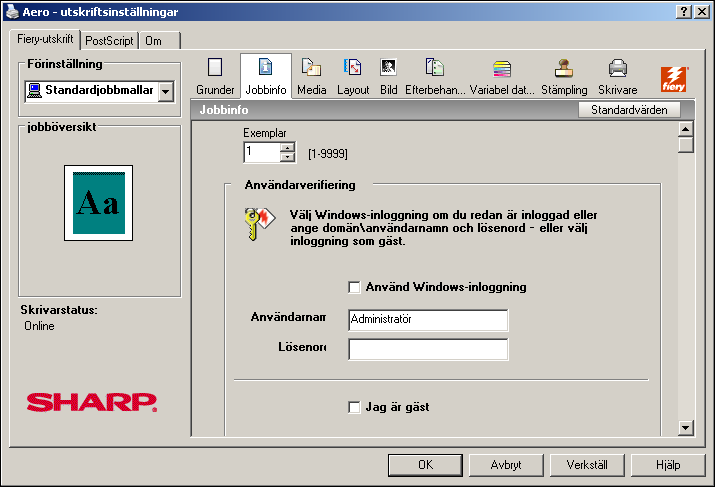This screenshot has height=487, width=715.
Task: Click the scrollbar down arrow
Action: (x=685, y=428)
